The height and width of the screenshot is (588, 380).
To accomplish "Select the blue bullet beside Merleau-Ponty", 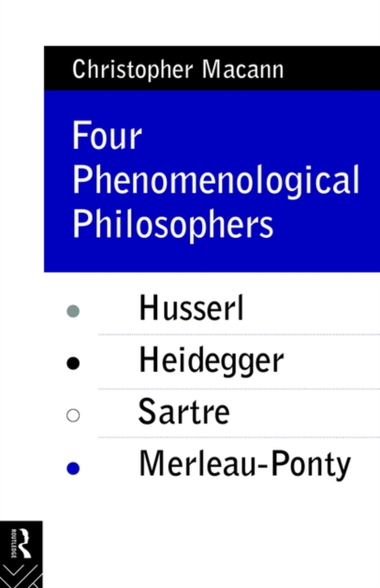I will pyautogui.click(x=73, y=469).
